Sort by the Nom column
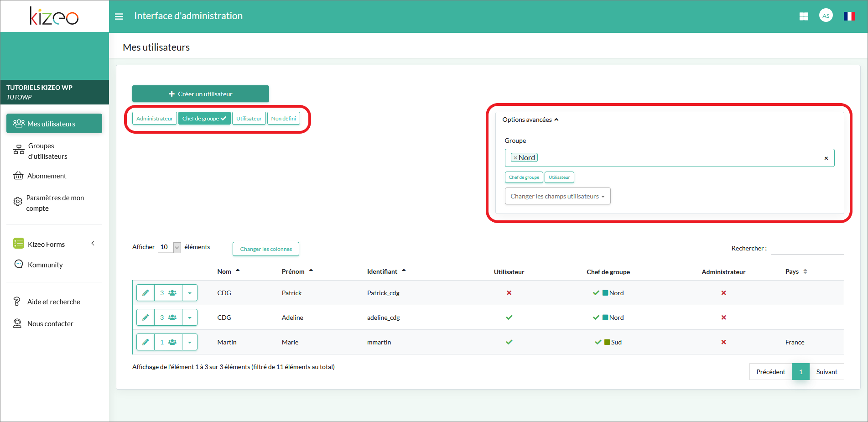 click(x=229, y=271)
